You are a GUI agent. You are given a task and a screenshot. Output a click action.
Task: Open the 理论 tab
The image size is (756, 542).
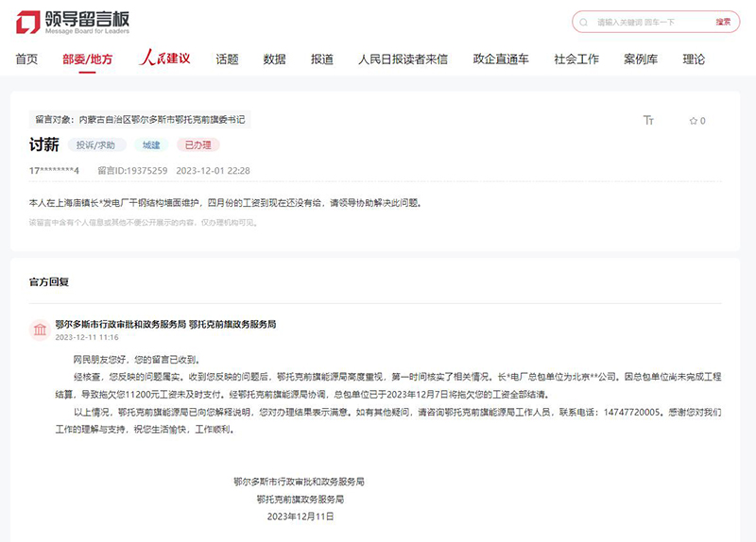(x=694, y=59)
